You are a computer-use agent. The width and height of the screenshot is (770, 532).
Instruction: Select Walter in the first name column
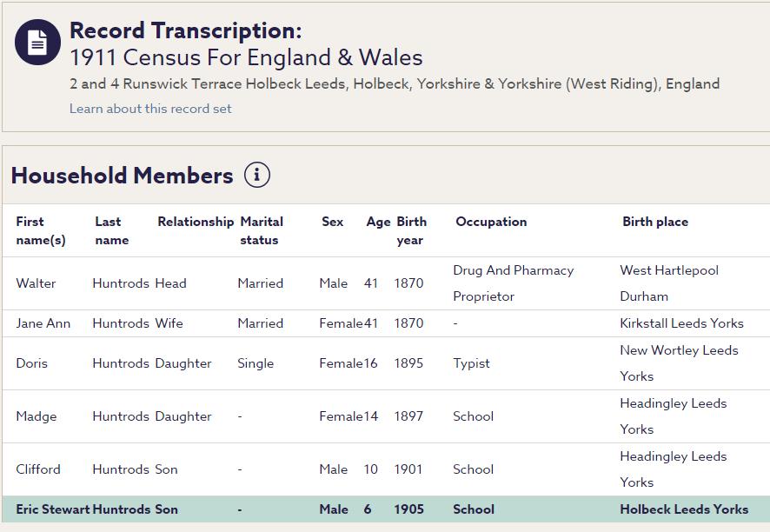point(36,283)
